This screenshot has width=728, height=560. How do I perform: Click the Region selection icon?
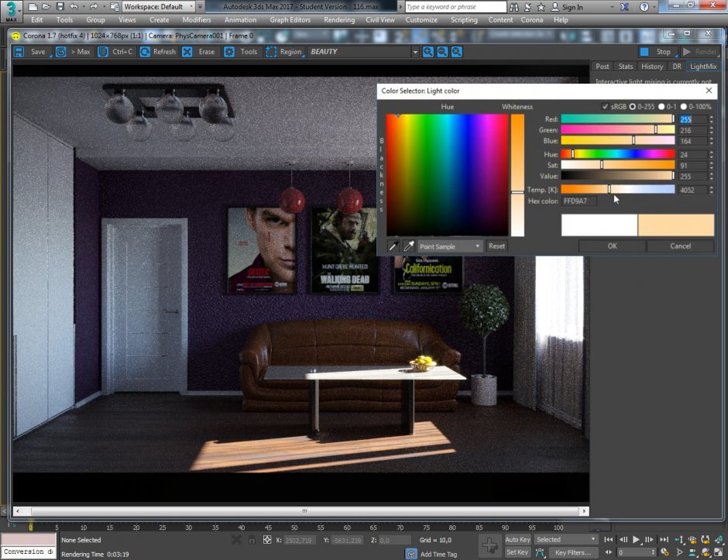click(271, 52)
